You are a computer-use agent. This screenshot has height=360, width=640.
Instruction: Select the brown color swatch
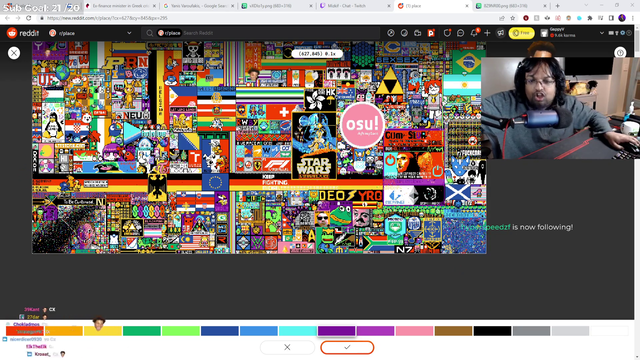(453, 331)
